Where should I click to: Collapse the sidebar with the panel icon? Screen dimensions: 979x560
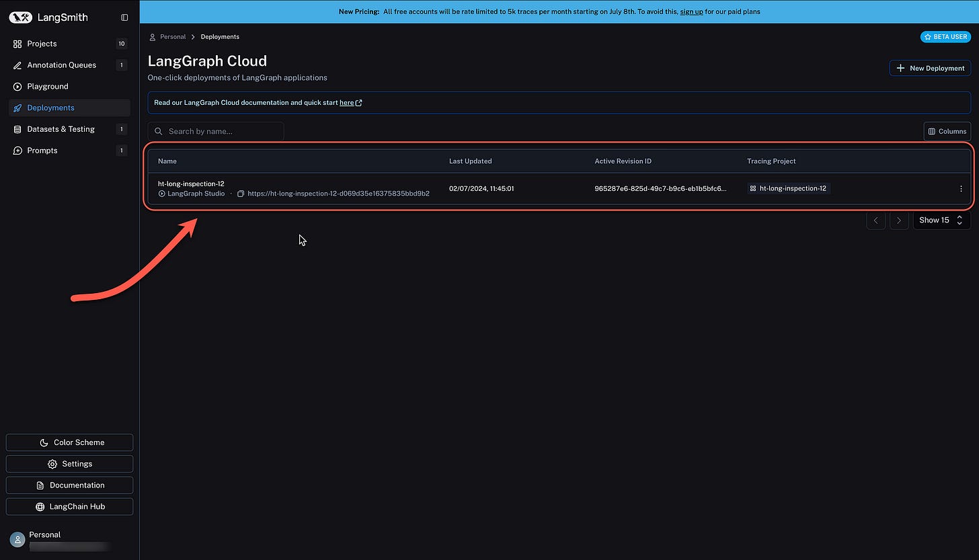[x=124, y=17]
